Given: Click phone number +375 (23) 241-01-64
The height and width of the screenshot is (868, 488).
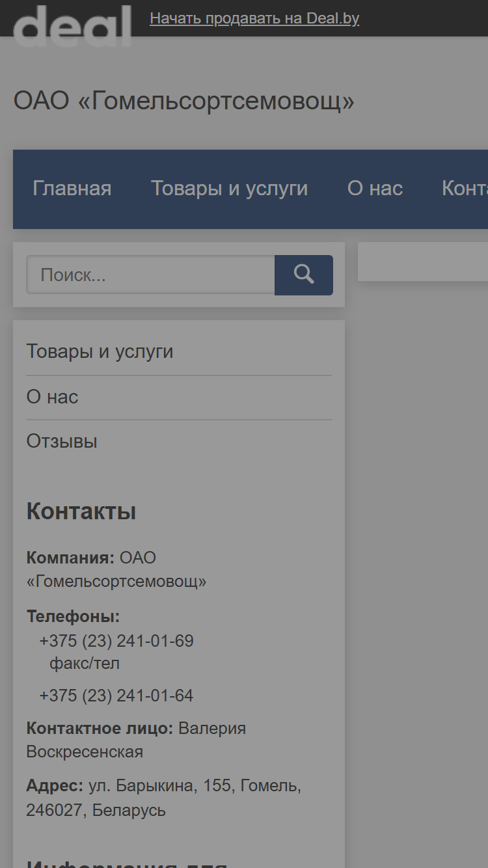Looking at the screenshot, I should point(116,696).
